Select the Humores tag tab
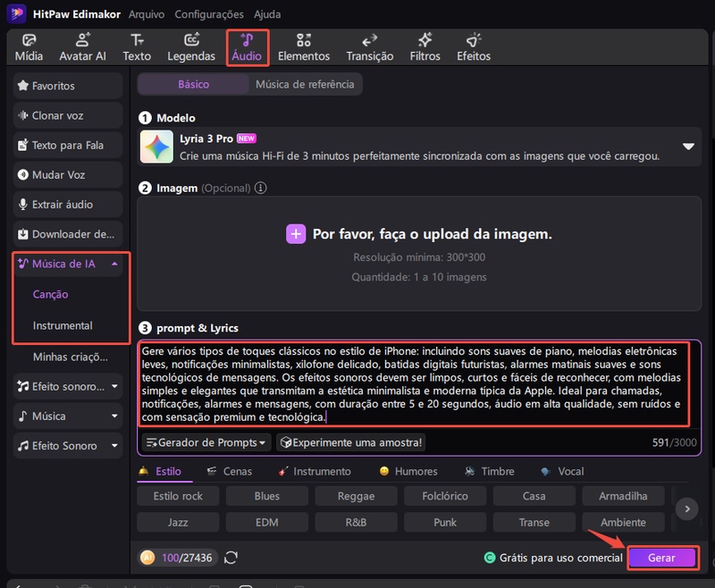Viewport: 715px width, 588px height. coord(408,471)
